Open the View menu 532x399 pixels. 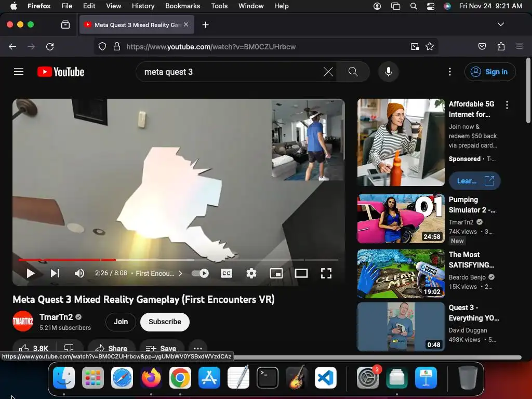113,6
